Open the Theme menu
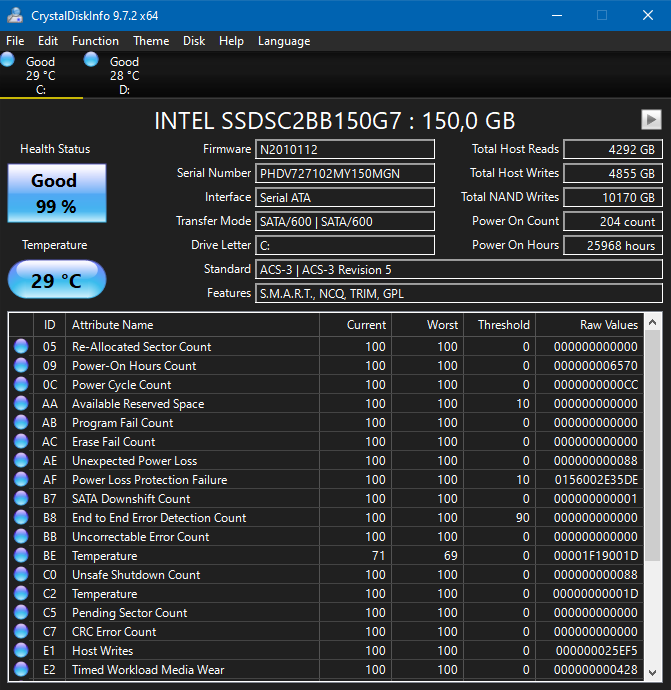Viewport: 671px width, 690px height. tap(151, 41)
